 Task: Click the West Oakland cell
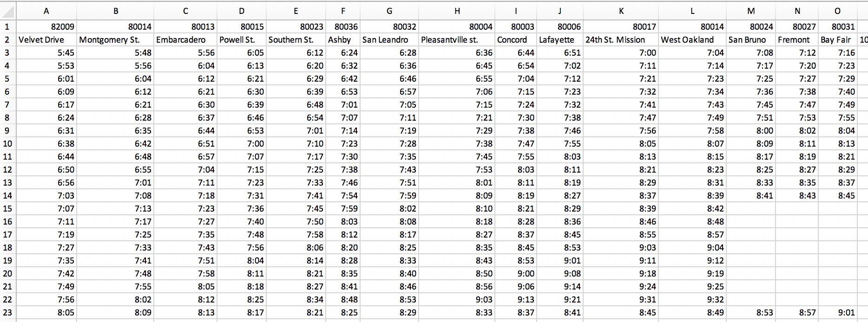(692, 40)
